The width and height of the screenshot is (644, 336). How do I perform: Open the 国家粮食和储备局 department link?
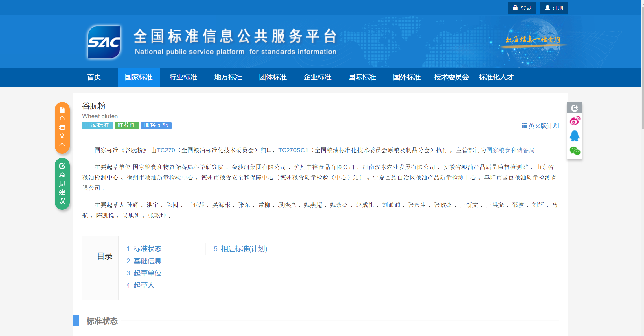tap(510, 150)
